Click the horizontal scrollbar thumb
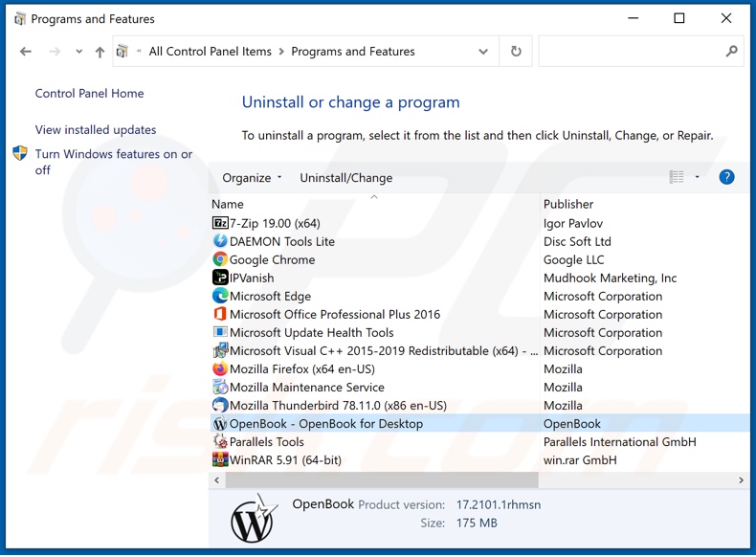The image size is (756, 557). pyautogui.click(x=382, y=479)
